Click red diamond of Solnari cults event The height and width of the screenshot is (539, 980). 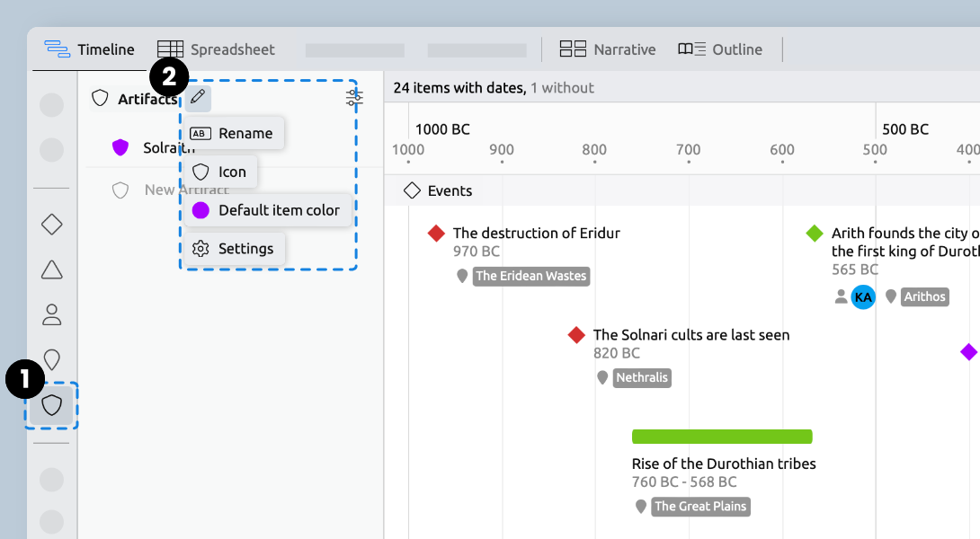576,335
